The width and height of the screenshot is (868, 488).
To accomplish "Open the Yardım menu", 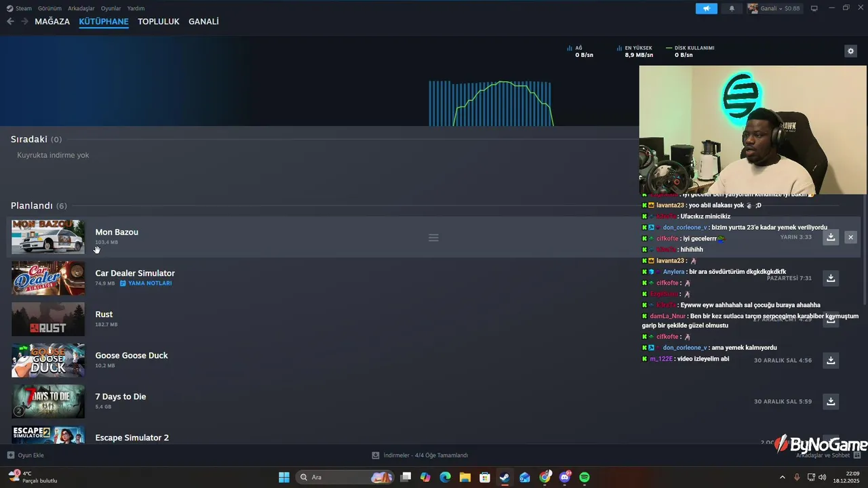I will click(136, 8).
